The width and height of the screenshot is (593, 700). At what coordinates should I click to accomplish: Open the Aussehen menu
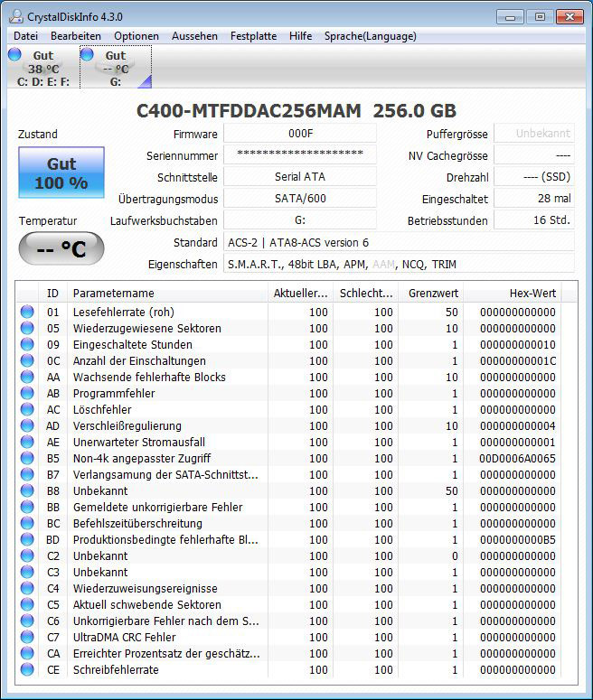tap(194, 36)
